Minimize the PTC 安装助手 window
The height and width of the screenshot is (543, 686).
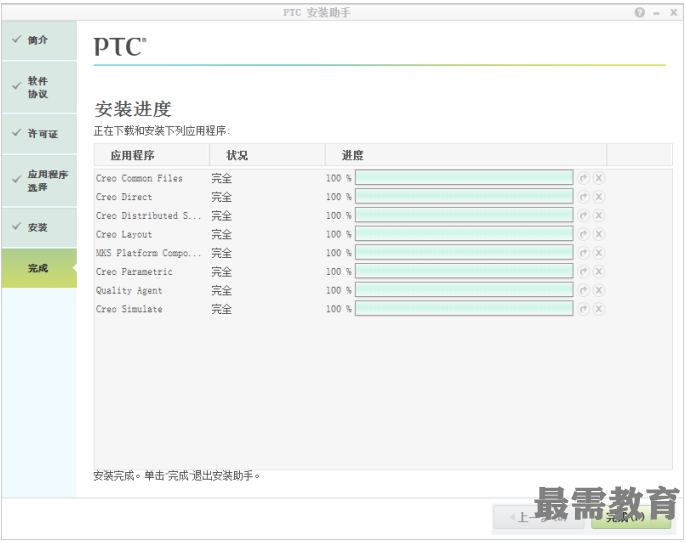click(656, 13)
